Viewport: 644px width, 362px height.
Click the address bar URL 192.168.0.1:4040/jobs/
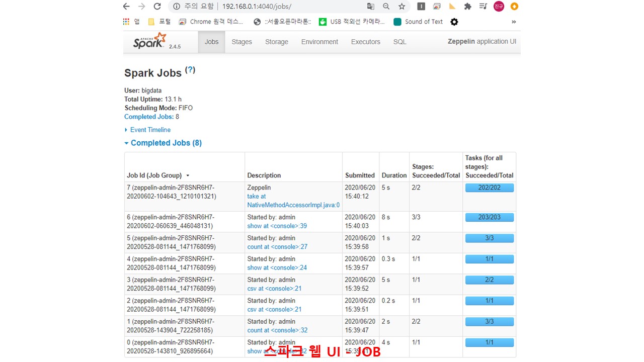pyautogui.click(x=256, y=7)
